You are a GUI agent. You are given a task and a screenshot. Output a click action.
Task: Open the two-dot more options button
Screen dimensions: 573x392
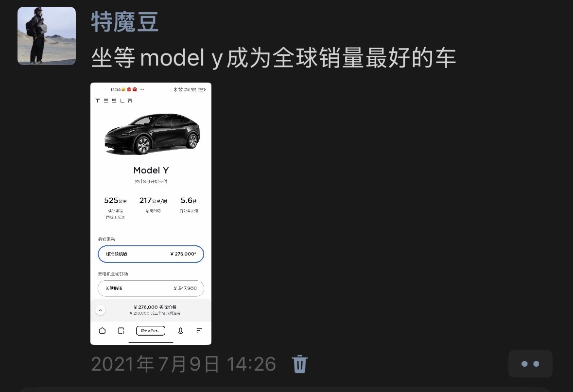click(530, 364)
